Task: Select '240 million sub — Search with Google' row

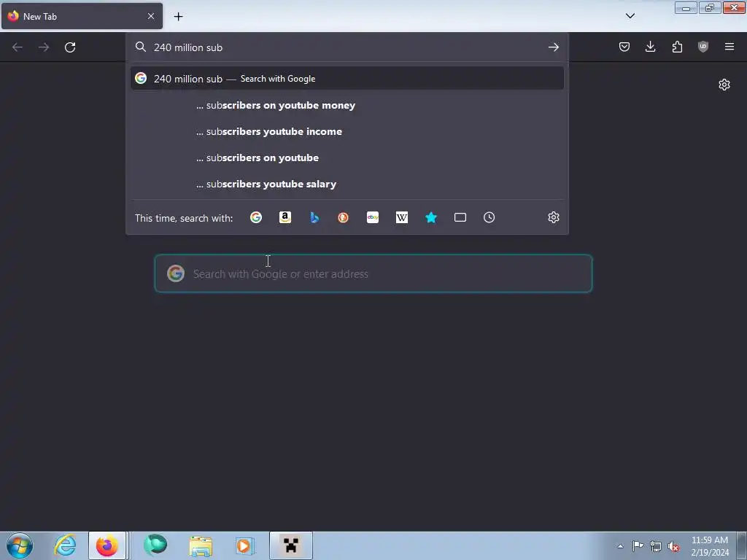Action: tap(347, 79)
